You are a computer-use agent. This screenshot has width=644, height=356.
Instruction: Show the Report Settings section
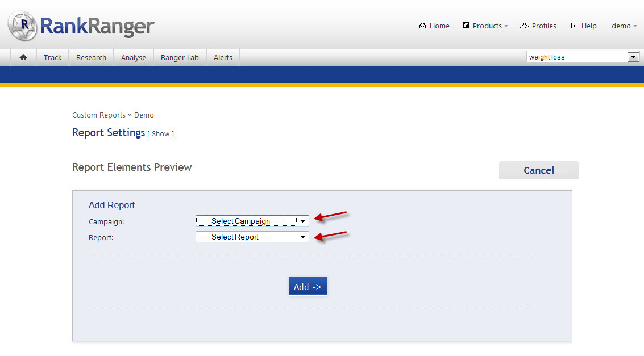(161, 133)
